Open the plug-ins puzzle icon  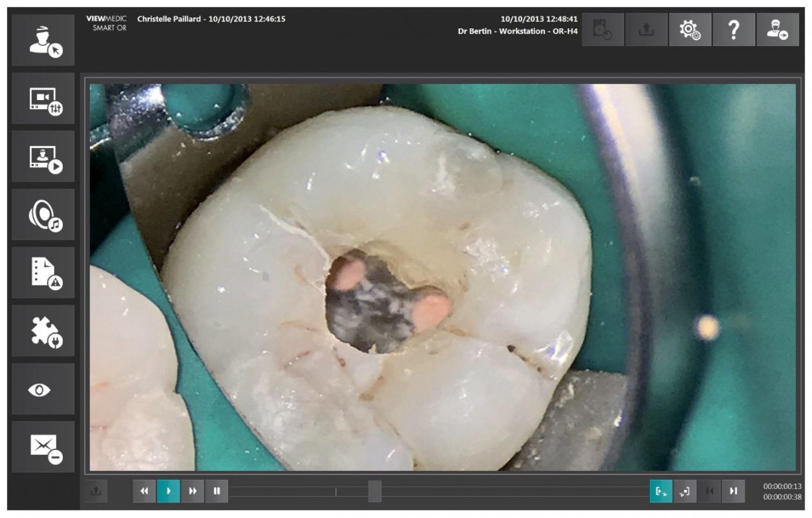pyautogui.click(x=43, y=331)
